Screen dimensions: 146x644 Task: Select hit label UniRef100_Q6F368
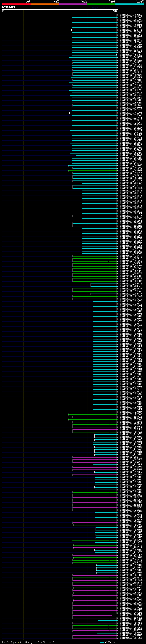coord(131,628)
